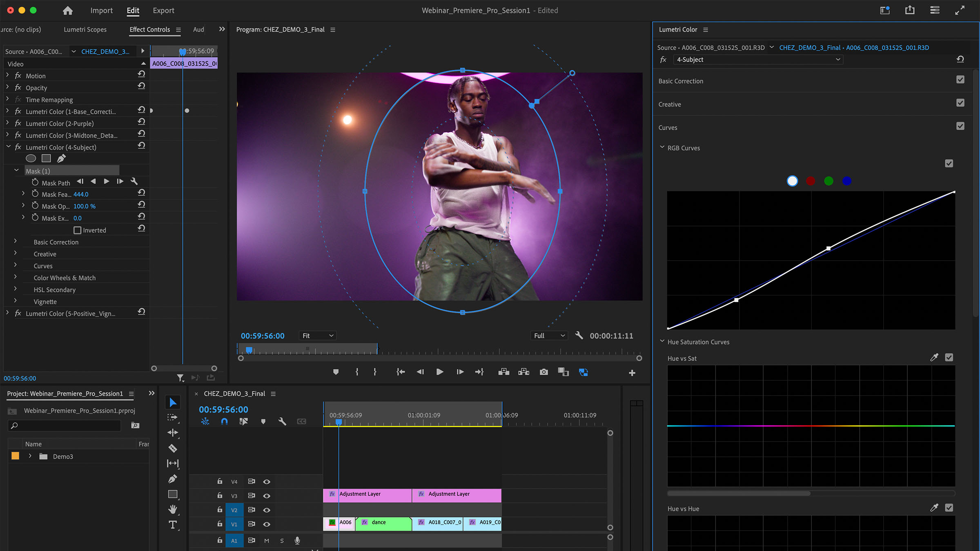Go to the Home screen icon
This screenshot has width=980, height=551.
pos(68,11)
